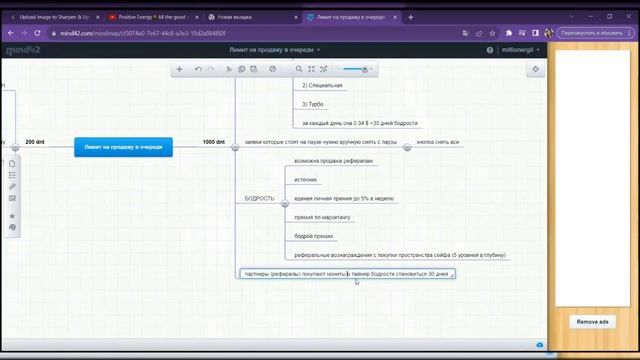Delete the selected node via circle-slash icon

point(273,69)
